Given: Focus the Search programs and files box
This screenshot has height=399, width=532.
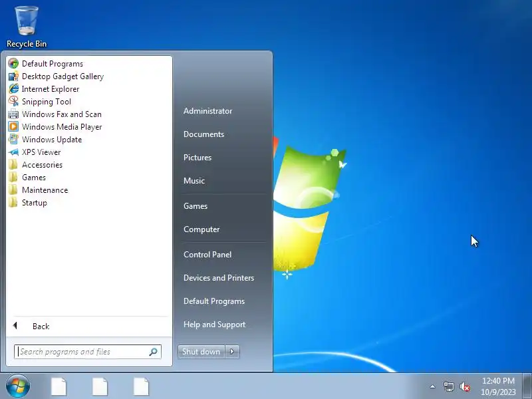Looking at the screenshot, I should click(x=88, y=352).
